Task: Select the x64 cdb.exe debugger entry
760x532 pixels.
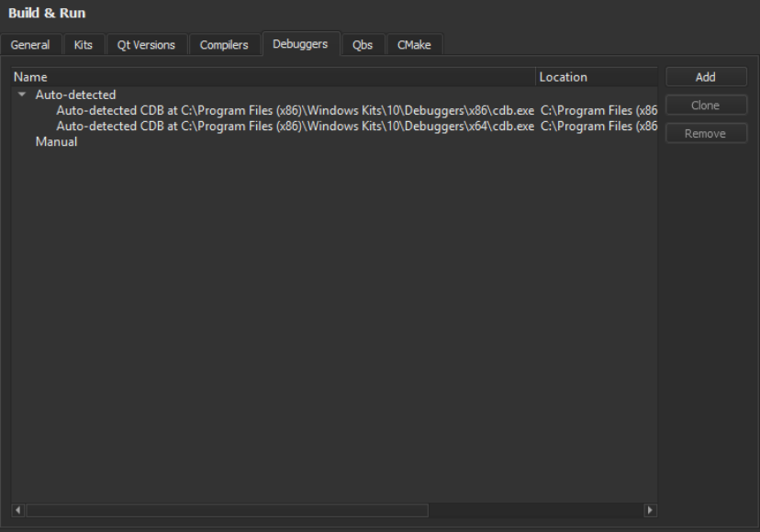Action: pyautogui.click(x=296, y=126)
